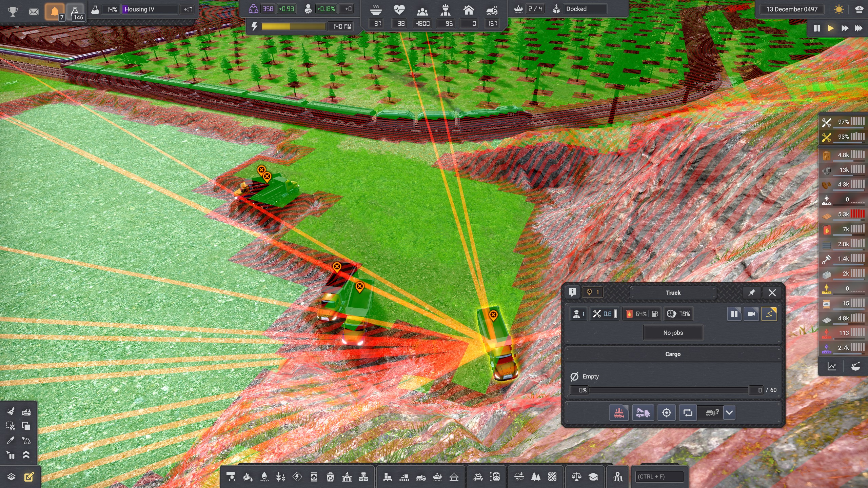868x488 pixels.
Task: Open the weather sun indicator
Action: coord(839,9)
